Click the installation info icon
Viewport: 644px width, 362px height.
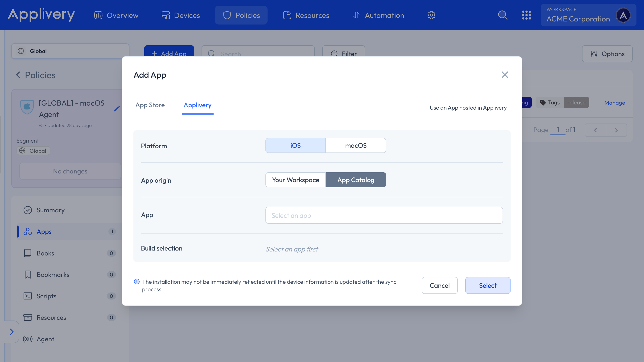pos(137,282)
